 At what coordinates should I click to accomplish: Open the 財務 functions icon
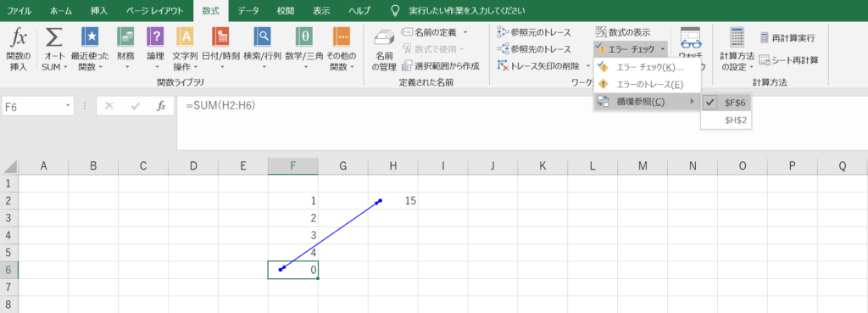(x=125, y=37)
